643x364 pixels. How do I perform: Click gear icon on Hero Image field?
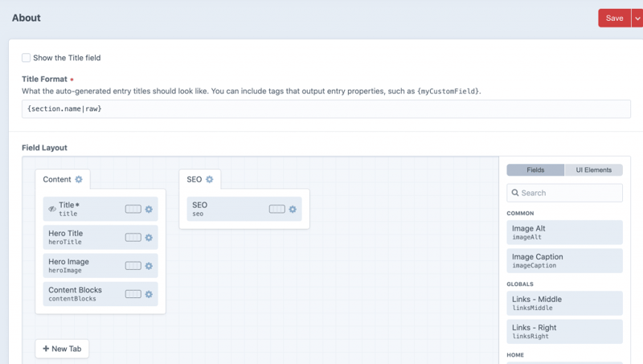149,266
